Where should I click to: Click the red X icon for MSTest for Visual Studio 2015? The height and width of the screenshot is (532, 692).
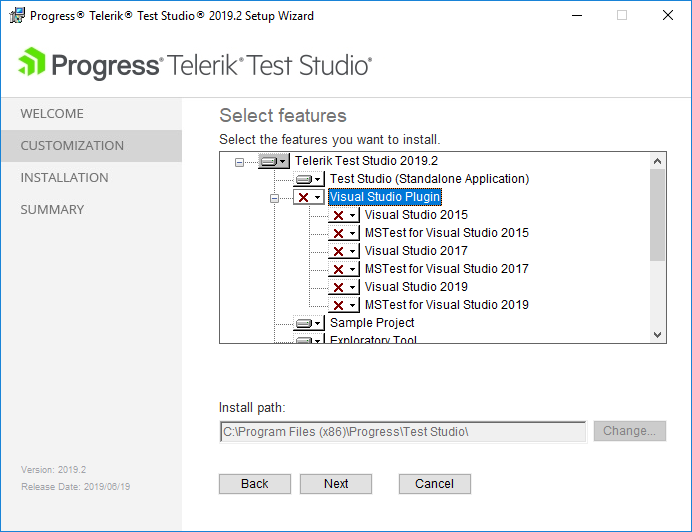coord(338,233)
